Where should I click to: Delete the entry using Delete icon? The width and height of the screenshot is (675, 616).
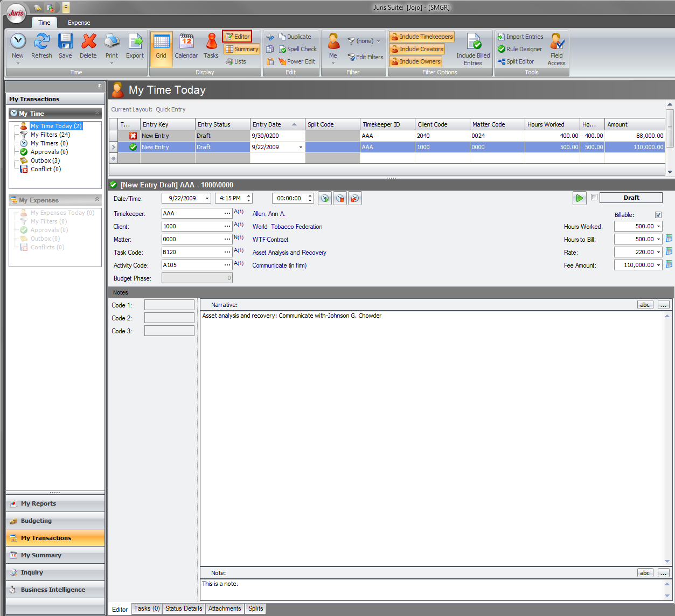(88, 42)
